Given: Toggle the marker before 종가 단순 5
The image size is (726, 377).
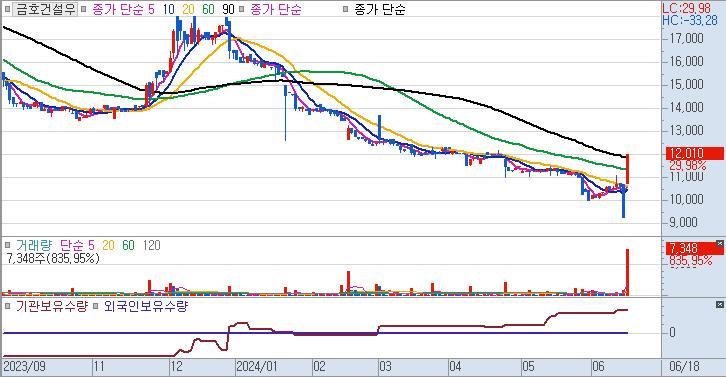Looking at the screenshot, I should pyautogui.click(x=83, y=9).
